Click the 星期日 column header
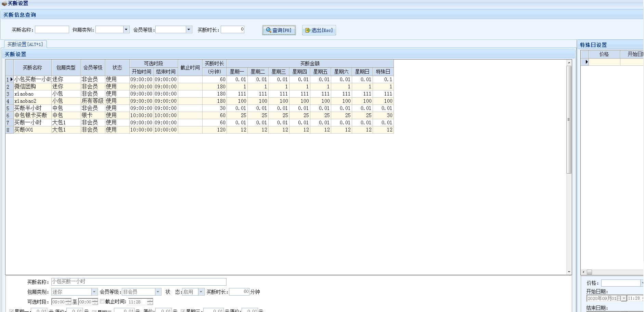 pos(362,72)
